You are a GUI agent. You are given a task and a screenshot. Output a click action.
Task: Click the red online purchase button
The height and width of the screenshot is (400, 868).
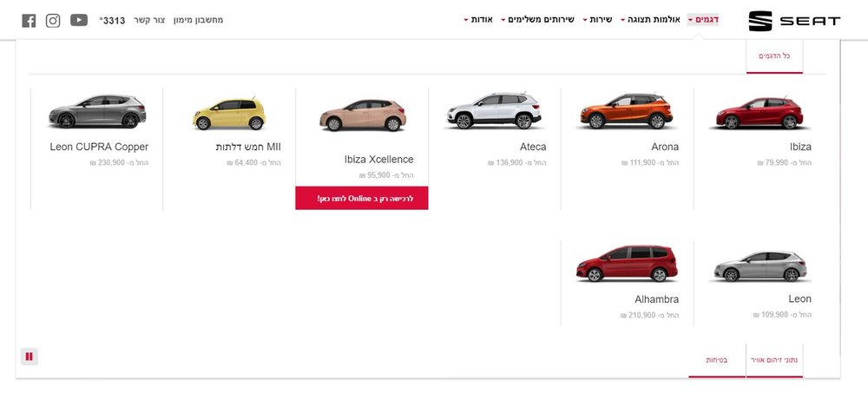[362, 198]
